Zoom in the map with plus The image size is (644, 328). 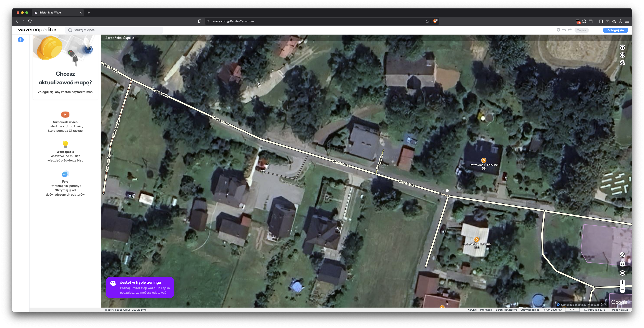tap(622, 282)
